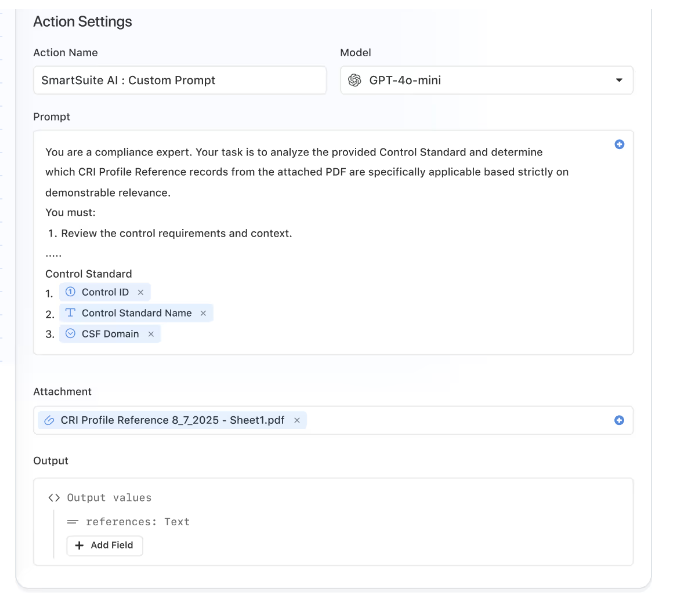Click the CSF Domain field icon

(70, 334)
